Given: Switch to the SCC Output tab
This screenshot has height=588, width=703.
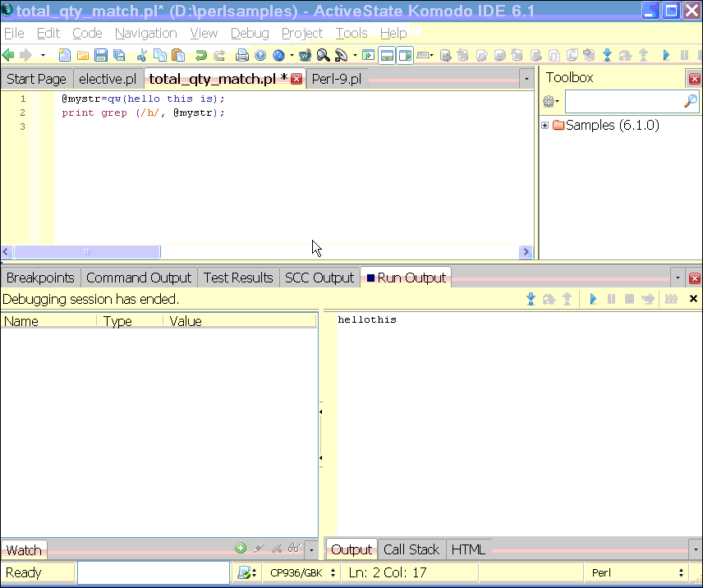Looking at the screenshot, I should click(x=319, y=278).
